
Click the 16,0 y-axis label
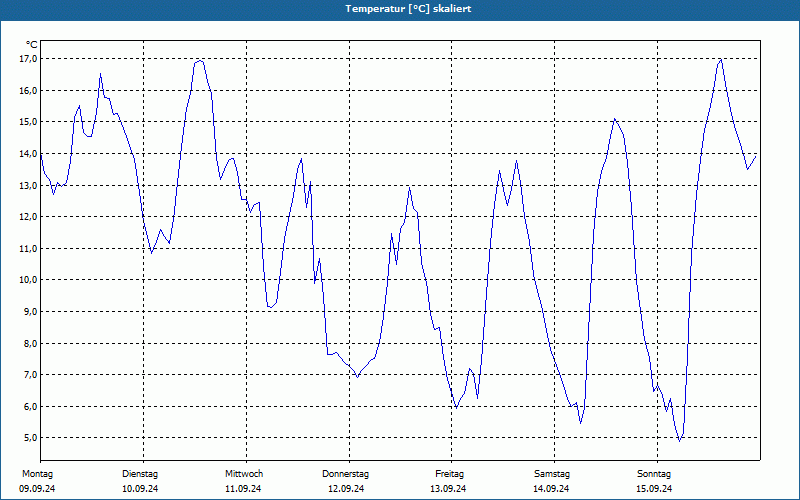[x=29, y=90]
